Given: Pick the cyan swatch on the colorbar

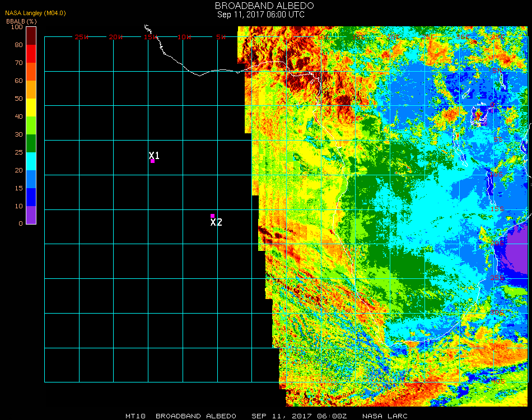Looking at the screenshot, I should (x=31, y=161).
